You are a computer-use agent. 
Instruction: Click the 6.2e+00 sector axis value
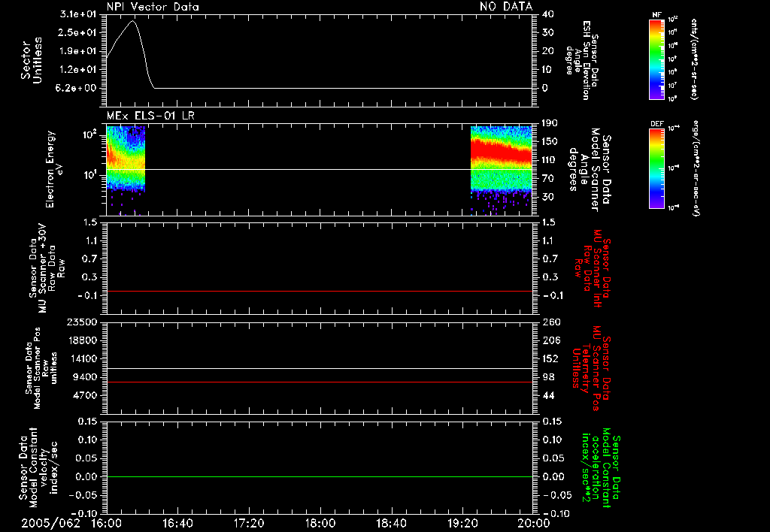click(77, 88)
